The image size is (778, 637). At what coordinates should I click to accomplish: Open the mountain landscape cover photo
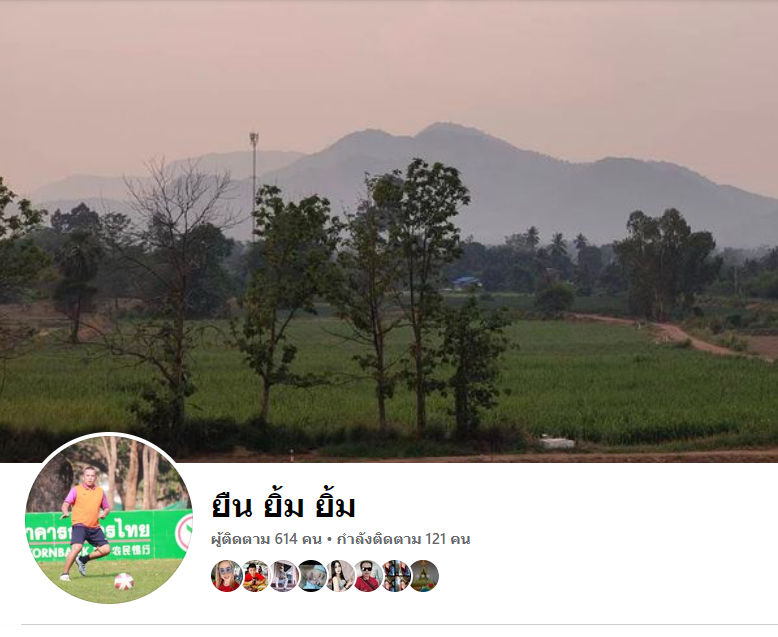click(389, 231)
